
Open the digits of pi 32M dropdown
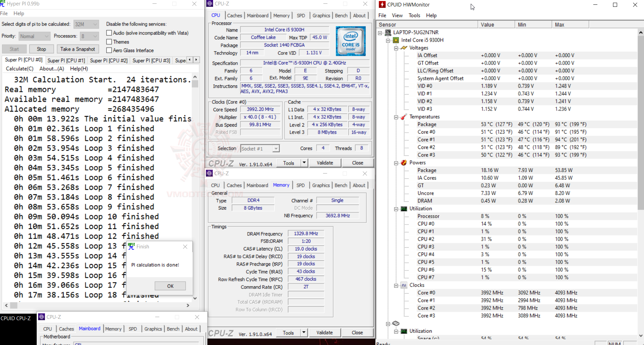86,24
